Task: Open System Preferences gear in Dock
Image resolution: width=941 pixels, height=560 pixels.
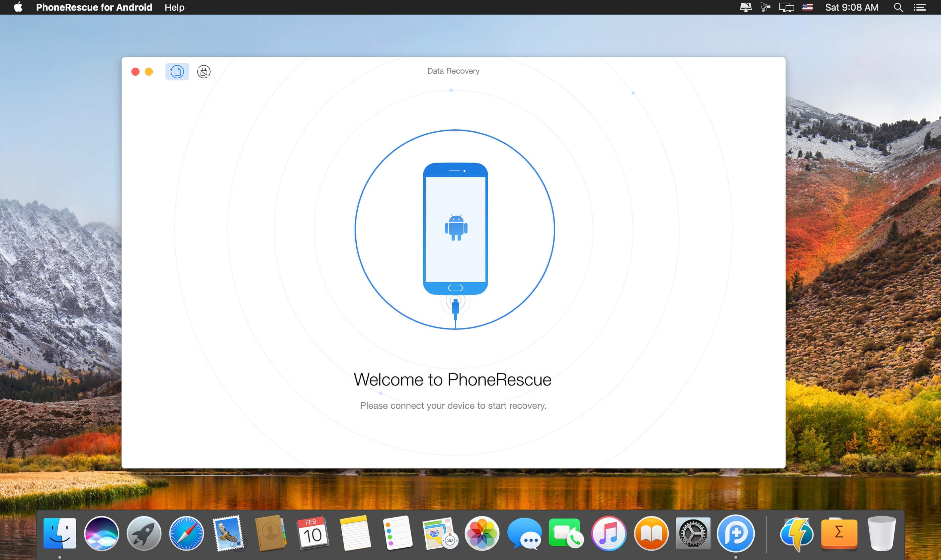Action: (693, 533)
